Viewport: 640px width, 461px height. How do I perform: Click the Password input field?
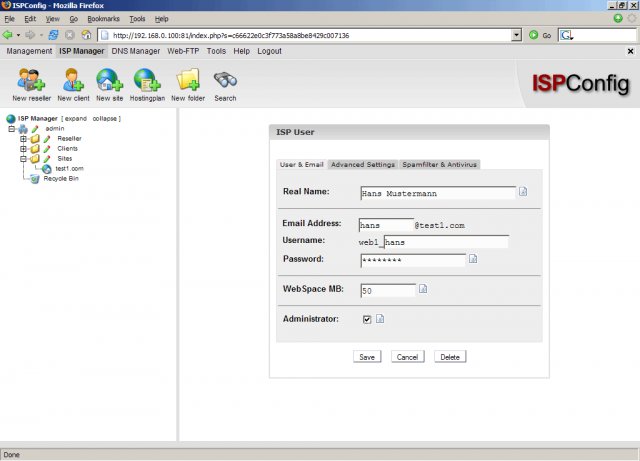(413, 260)
